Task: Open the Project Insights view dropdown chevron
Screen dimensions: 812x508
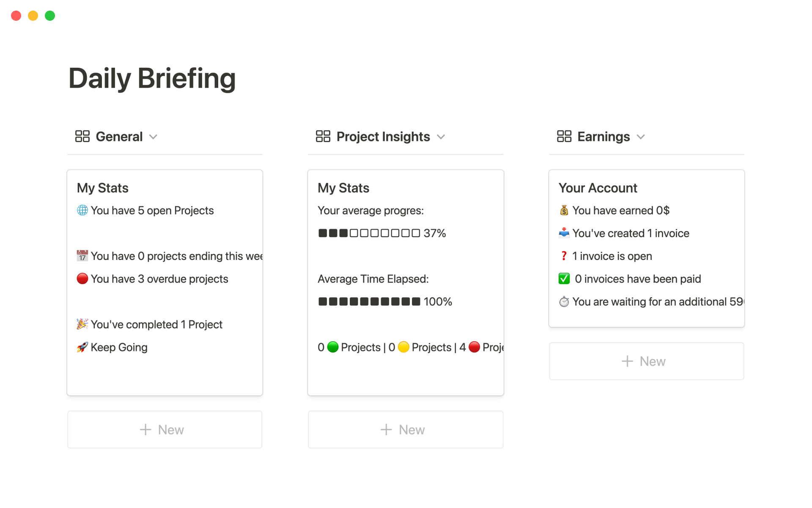Action: [x=441, y=137]
